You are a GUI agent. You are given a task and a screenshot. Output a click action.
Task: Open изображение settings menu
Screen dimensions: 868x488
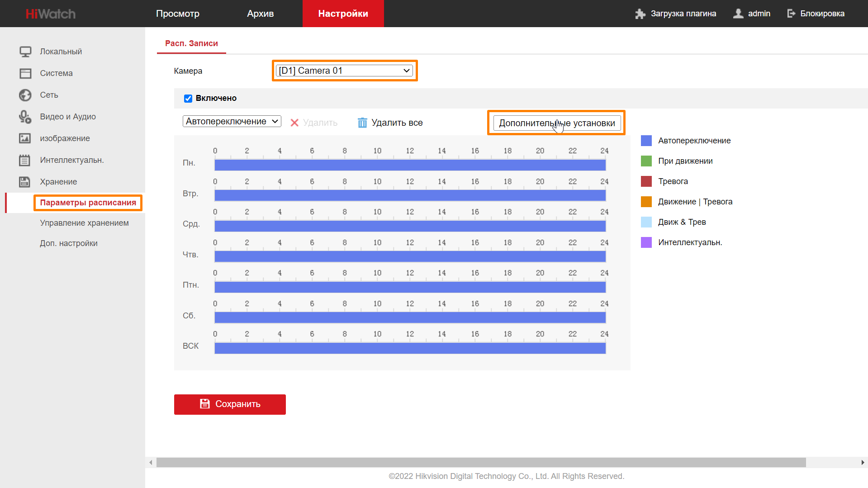point(65,138)
